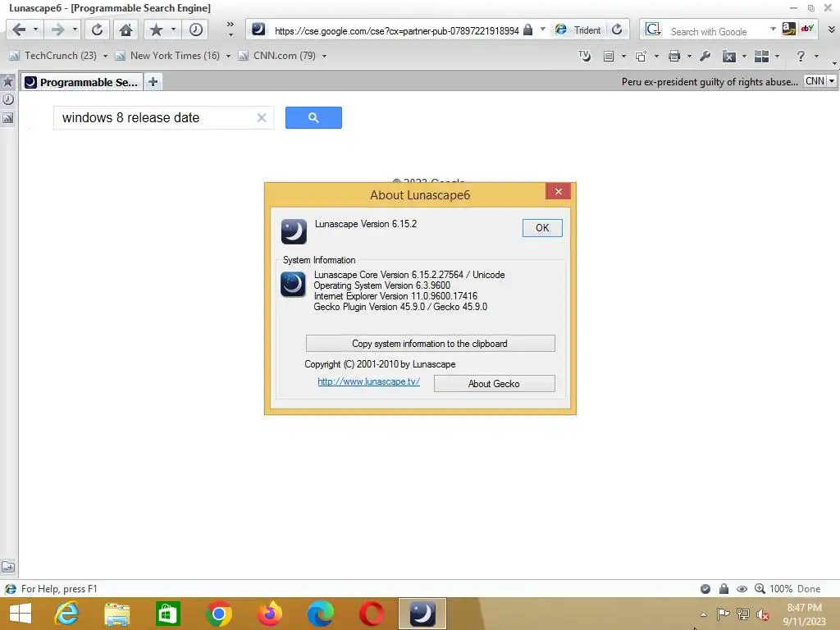Image resolution: width=840 pixels, height=630 pixels.
Task: Expand the Favorites star dropdown arrow
Action: point(173,30)
